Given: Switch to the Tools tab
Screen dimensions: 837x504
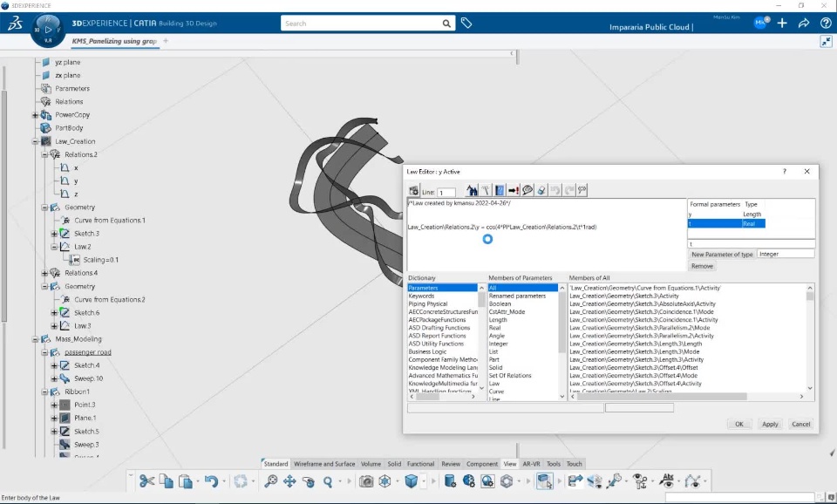Looking at the screenshot, I should [x=554, y=464].
